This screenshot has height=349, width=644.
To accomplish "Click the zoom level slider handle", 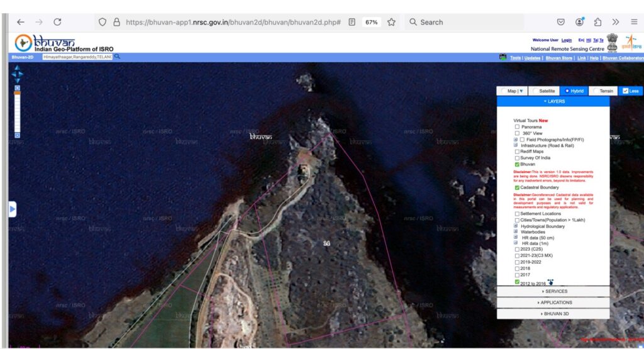I will tap(18, 93).
